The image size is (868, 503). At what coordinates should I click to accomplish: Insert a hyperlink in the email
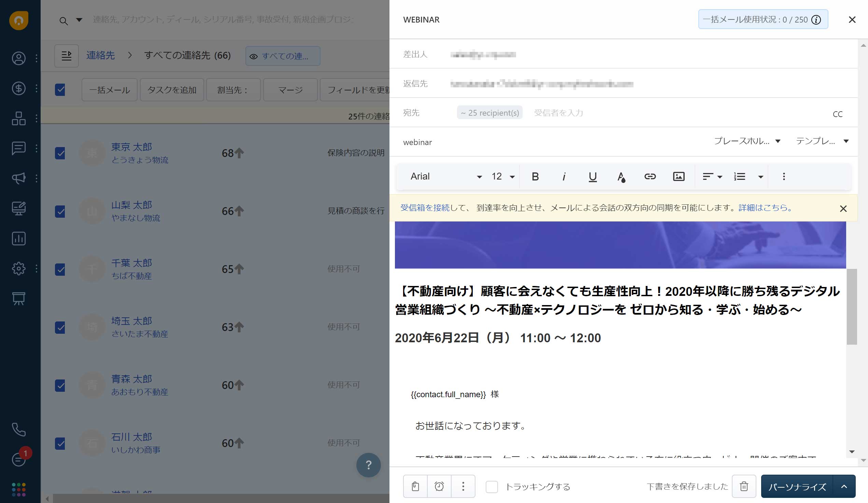coord(650,177)
